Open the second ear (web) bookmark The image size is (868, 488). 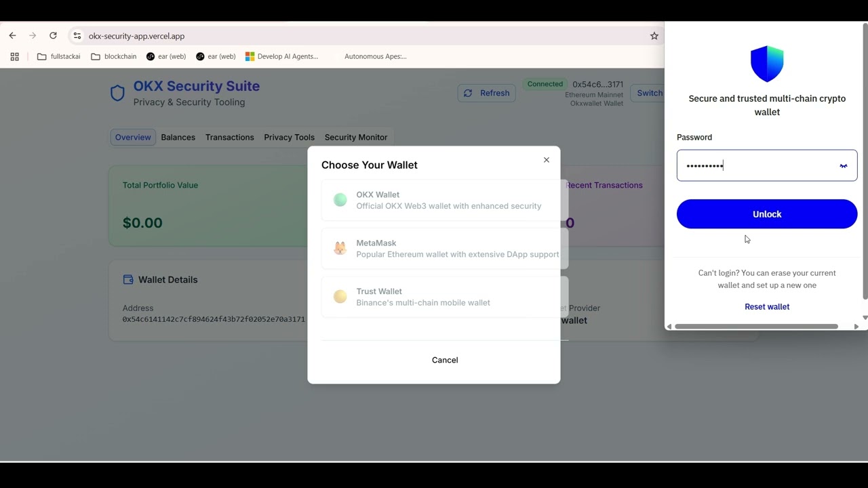216,57
